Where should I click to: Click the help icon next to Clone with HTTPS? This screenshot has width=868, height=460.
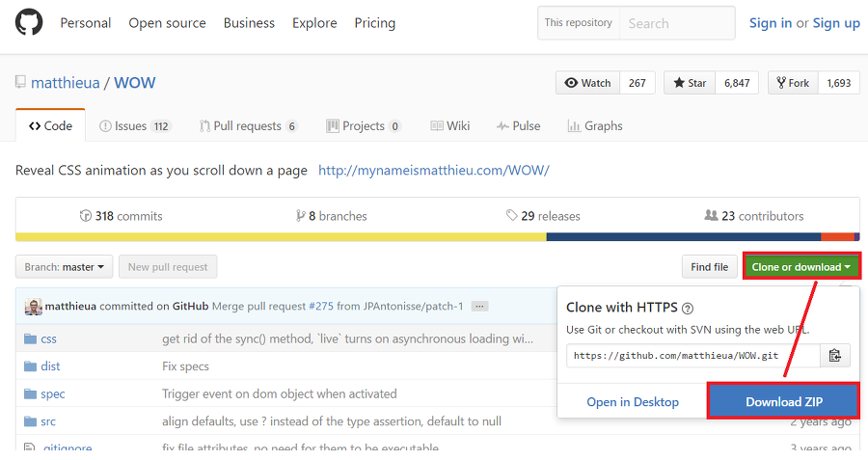688,309
